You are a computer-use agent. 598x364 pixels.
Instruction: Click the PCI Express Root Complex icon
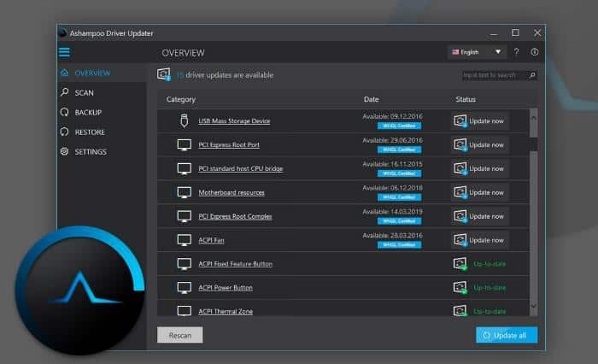click(185, 216)
